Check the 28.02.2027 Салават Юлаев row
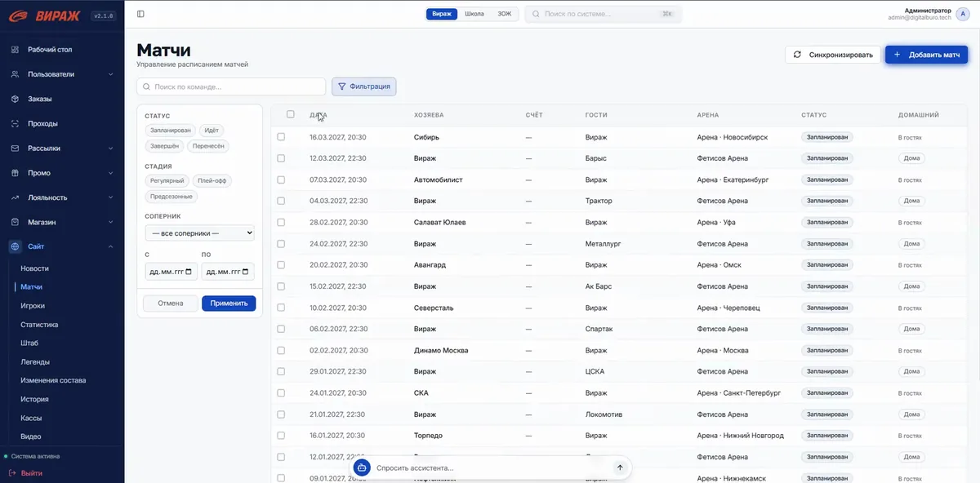 coord(281,222)
